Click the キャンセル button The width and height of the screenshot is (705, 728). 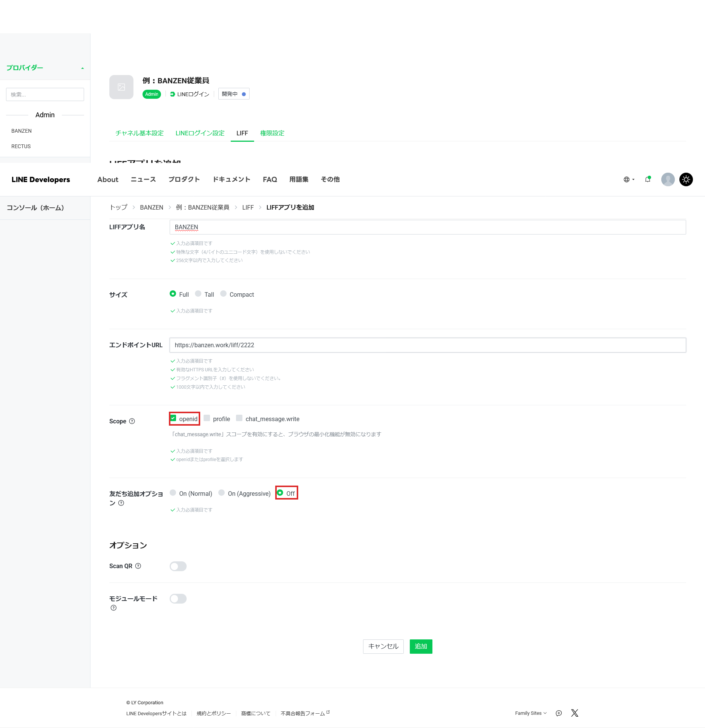[x=383, y=646]
